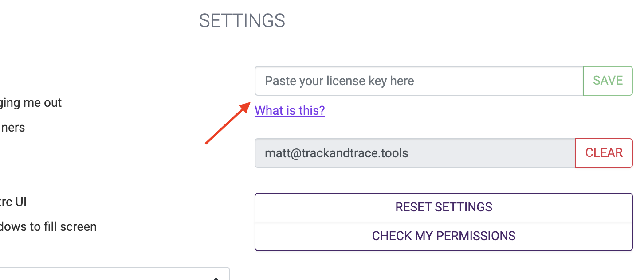The width and height of the screenshot is (644, 280).
Task: Toggle the option ending in 'ging me out'
Action: (30, 103)
